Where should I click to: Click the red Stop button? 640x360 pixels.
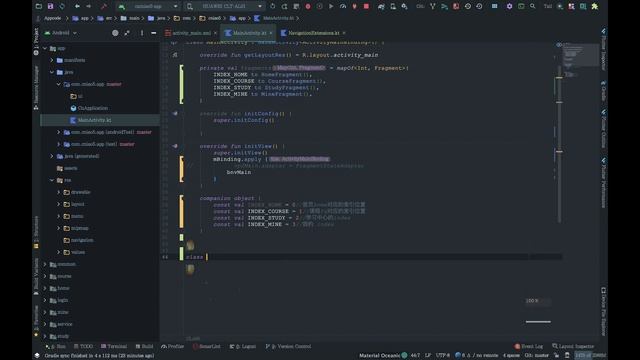[366, 6]
